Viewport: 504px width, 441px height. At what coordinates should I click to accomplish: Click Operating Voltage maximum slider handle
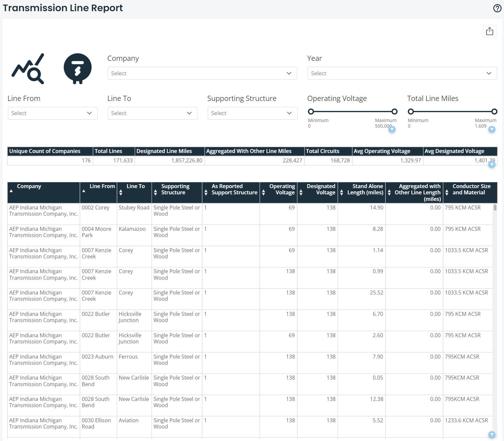point(395,111)
